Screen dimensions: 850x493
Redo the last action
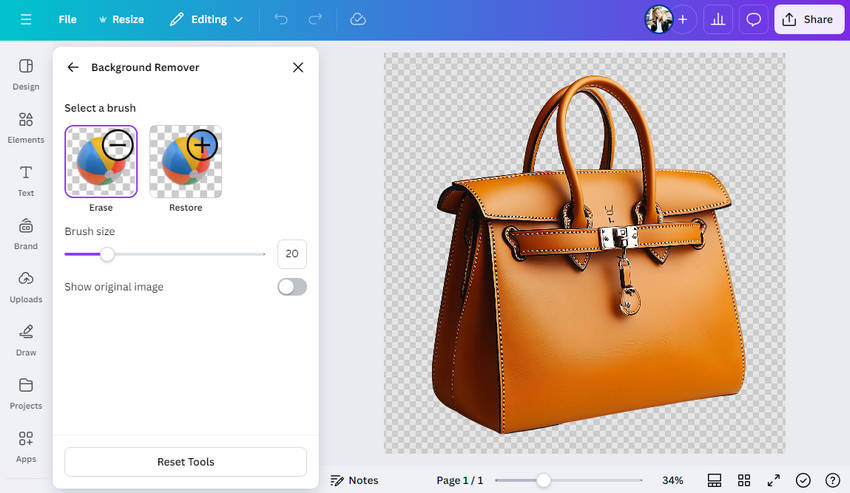click(x=315, y=20)
